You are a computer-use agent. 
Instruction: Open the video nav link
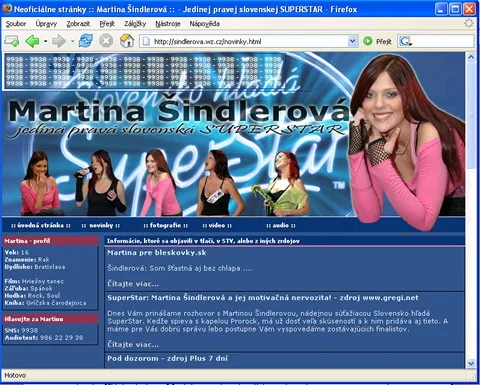pos(217,225)
